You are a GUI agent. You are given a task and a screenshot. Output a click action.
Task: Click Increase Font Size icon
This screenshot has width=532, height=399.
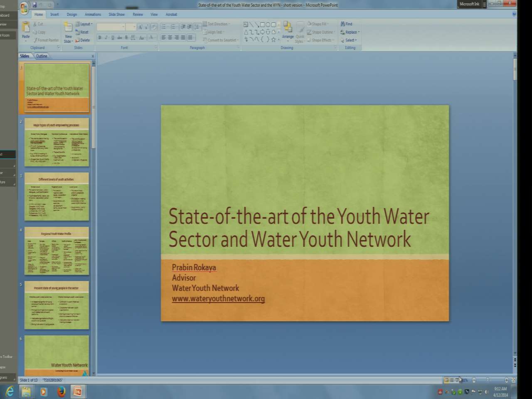pyautogui.click(x=140, y=27)
